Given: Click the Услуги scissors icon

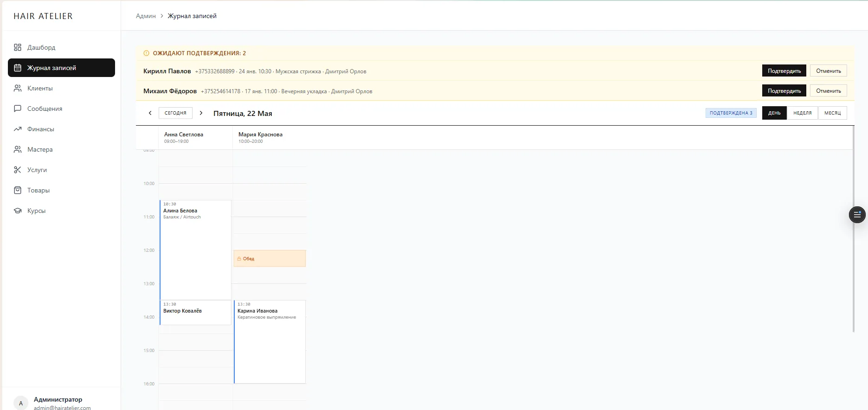Looking at the screenshot, I should tap(18, 170).
